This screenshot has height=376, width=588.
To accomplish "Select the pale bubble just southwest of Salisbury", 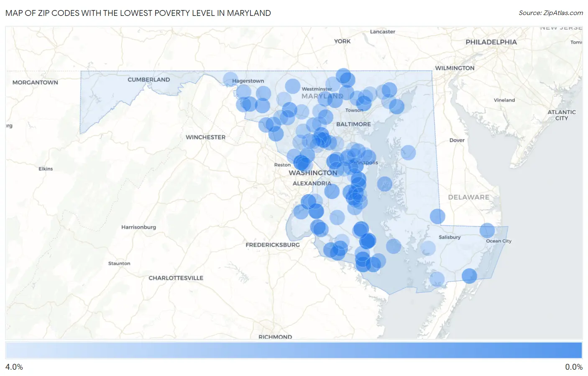I will click(x=428, y=248).
